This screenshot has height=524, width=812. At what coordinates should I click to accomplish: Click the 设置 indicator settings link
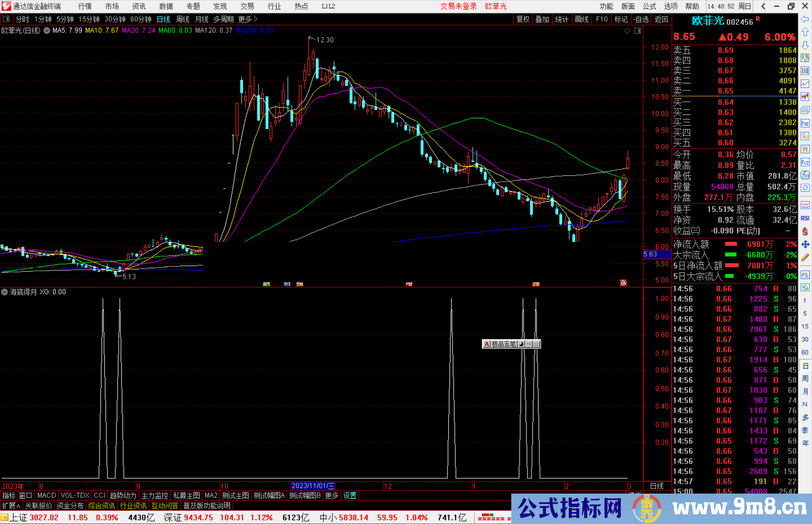tap(350, 495)
